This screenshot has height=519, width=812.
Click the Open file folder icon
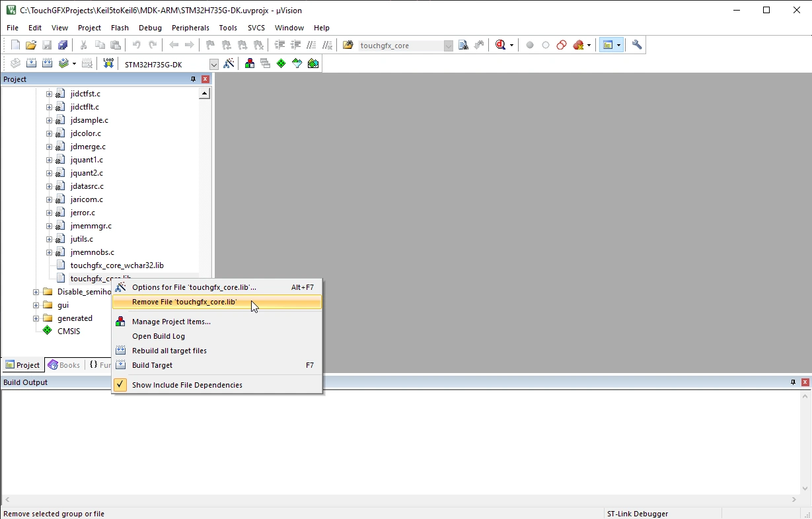[31, 45]
